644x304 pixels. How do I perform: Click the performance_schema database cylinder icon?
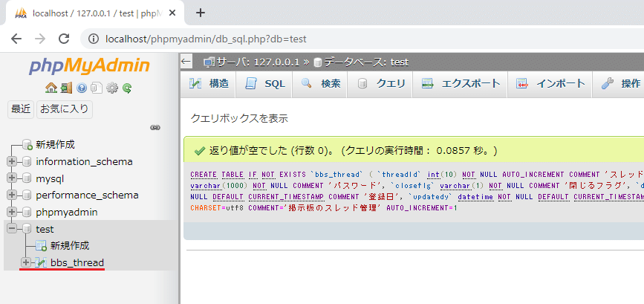pos(27,195)
